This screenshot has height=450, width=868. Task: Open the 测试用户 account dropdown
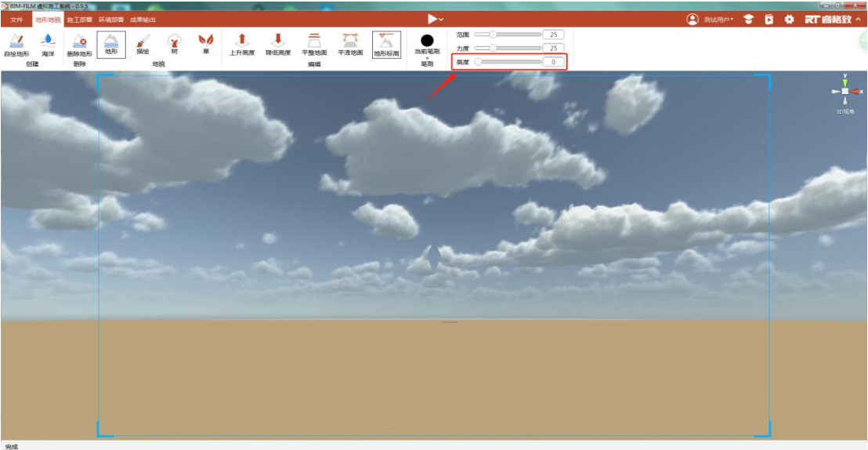coord(718,20)
